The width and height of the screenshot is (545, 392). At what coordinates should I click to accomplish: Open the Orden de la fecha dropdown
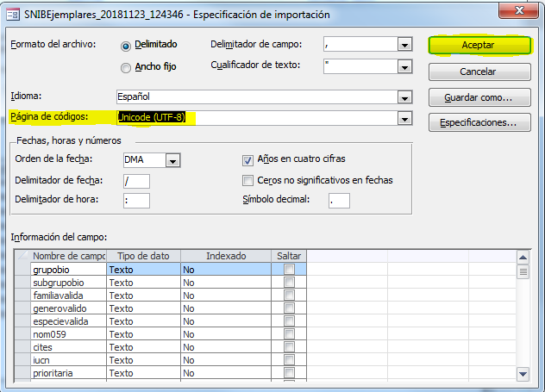172,160
